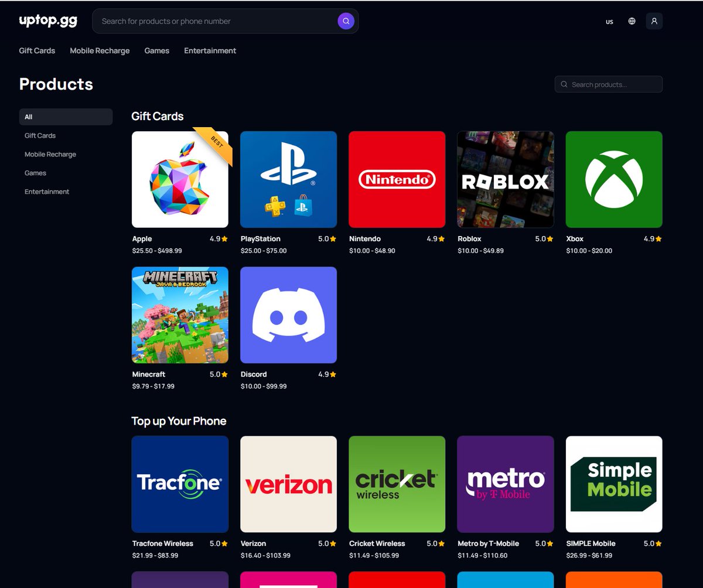Open the PlayStation gift card thumbnail
Viewport: 703px width, 588px height.
[x=289, y=179]
